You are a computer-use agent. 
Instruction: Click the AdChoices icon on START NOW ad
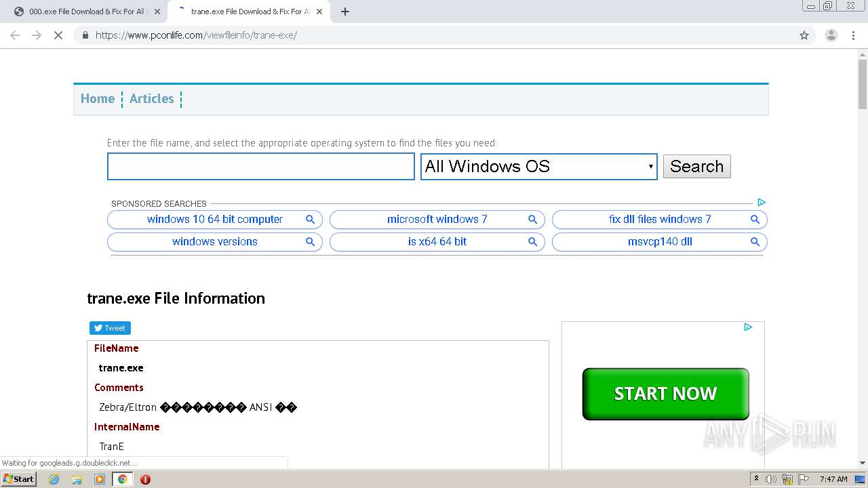pyautogui.click(x=748, y=327)
